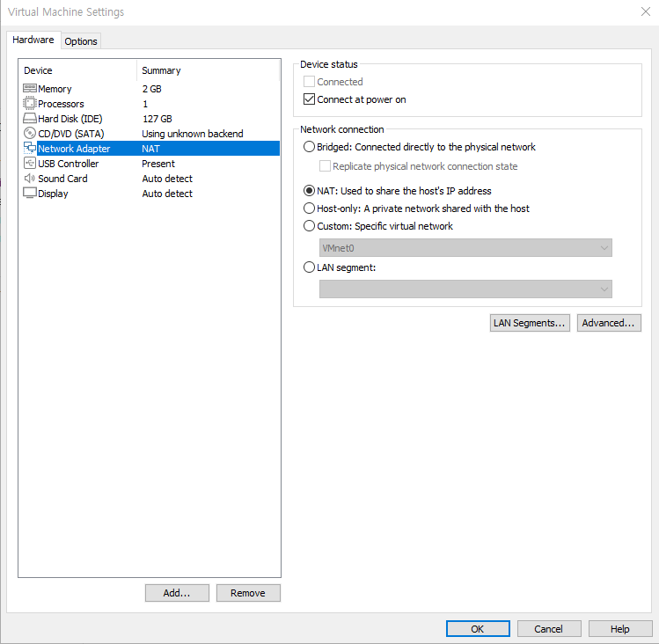Select the LAN segment radio button
This screenshot has height=644, width=659.
coord(309,267)
